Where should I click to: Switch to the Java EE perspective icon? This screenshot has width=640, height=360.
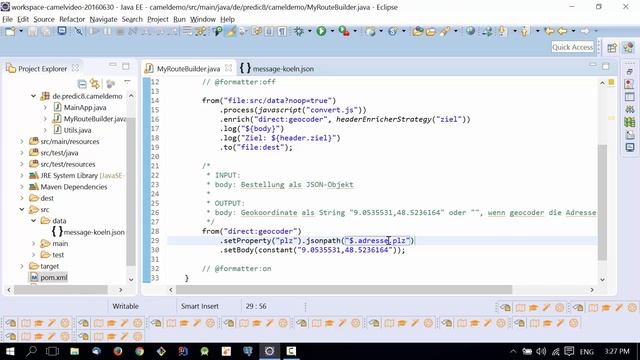coord(629,48)
